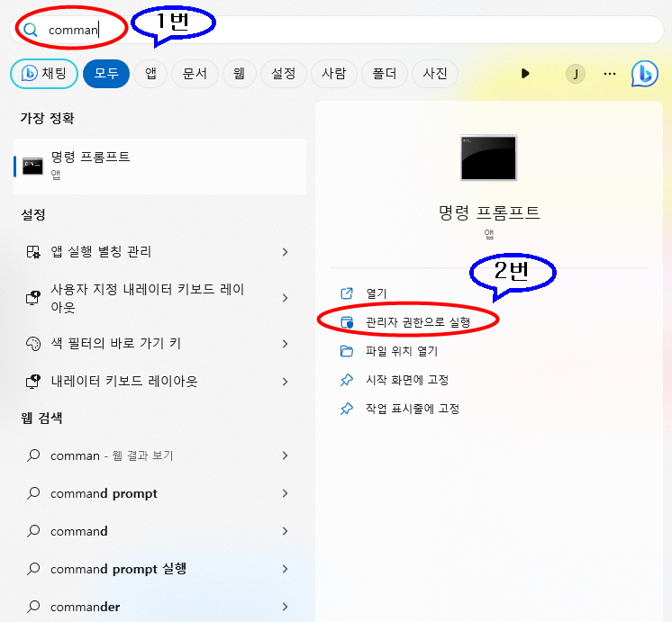Expand arrow for "command prompt 실행"

pos(285,569)
